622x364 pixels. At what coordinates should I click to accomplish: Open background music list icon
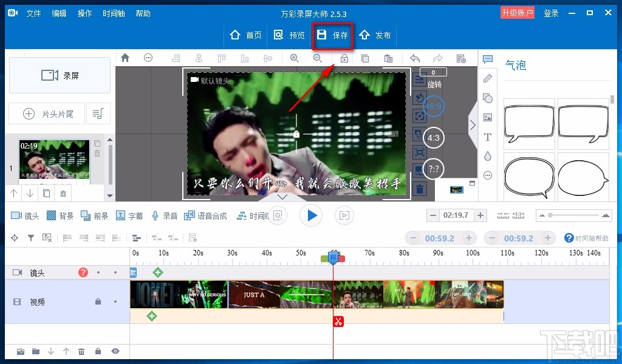pos(98,114)
